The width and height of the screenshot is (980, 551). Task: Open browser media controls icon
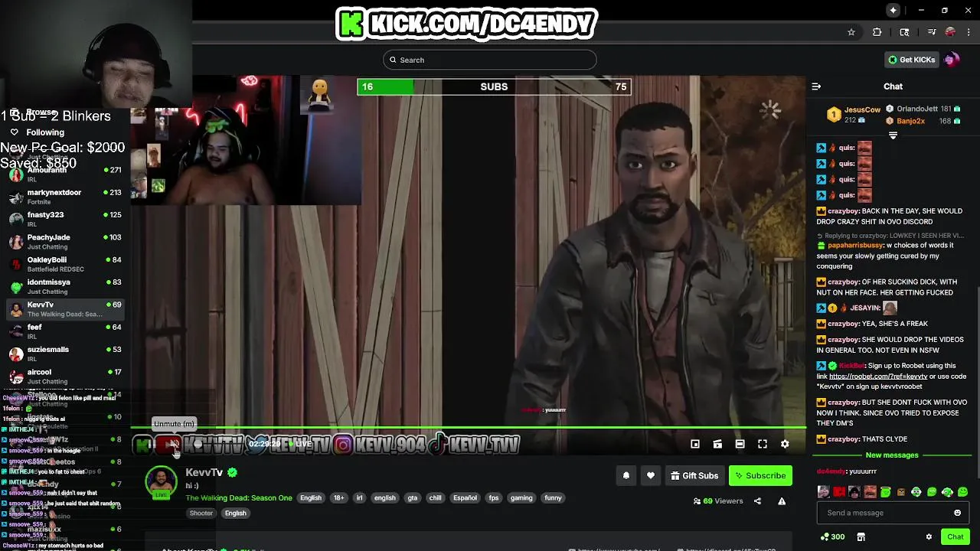tap(932, 32)
